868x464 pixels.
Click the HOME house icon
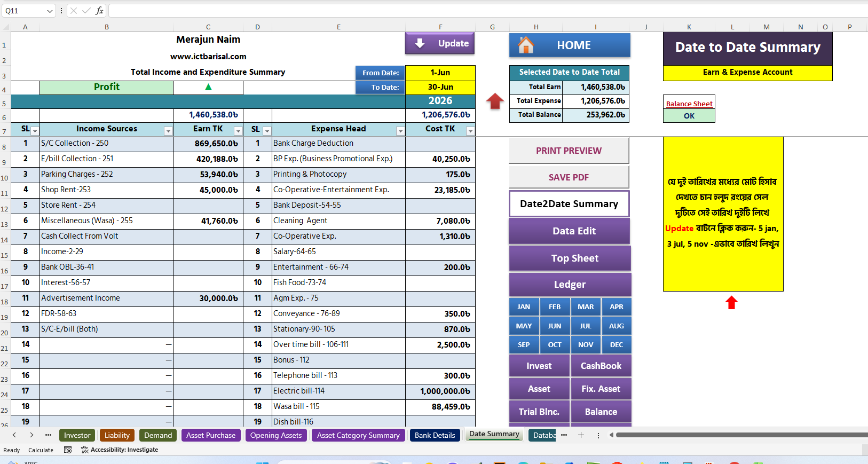[526, 45]
